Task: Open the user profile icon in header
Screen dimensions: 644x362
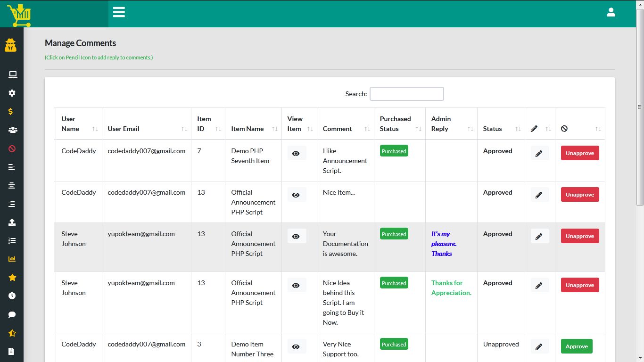Action: [x=611, y=12]
